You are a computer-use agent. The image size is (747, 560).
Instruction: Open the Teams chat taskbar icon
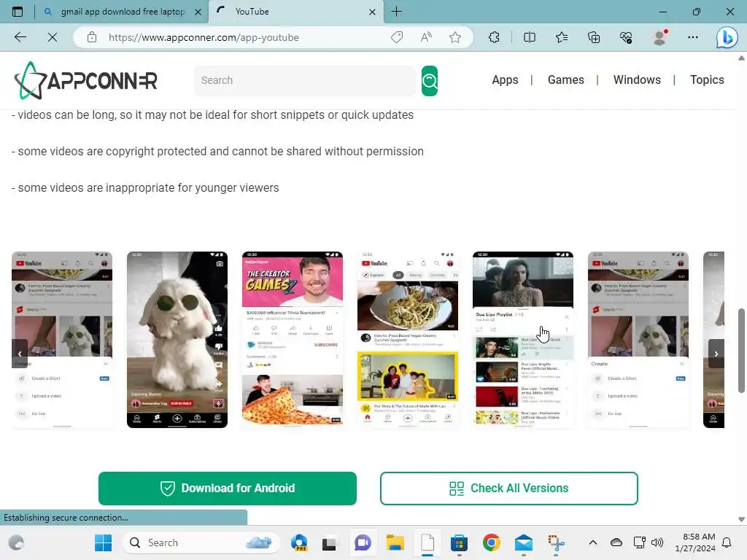[363, 542]
